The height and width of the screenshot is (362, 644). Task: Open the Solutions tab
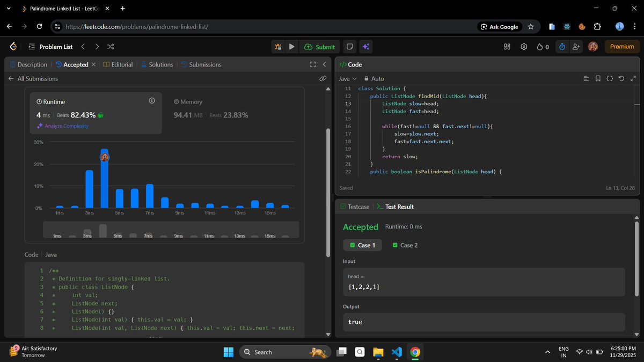[157, 64]
